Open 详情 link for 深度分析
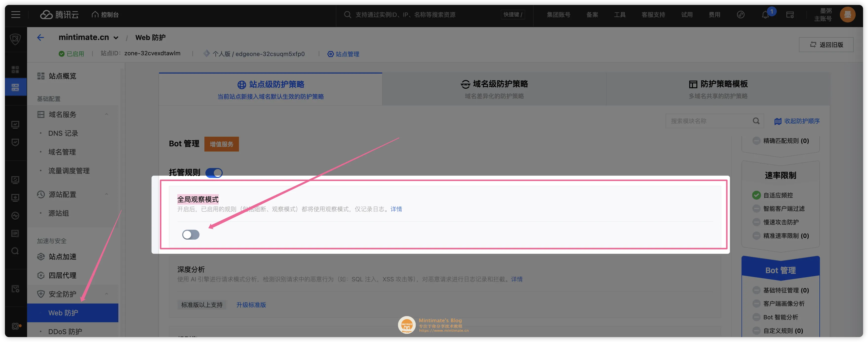This screenshot has height=342, width=868. click(517, 279)
